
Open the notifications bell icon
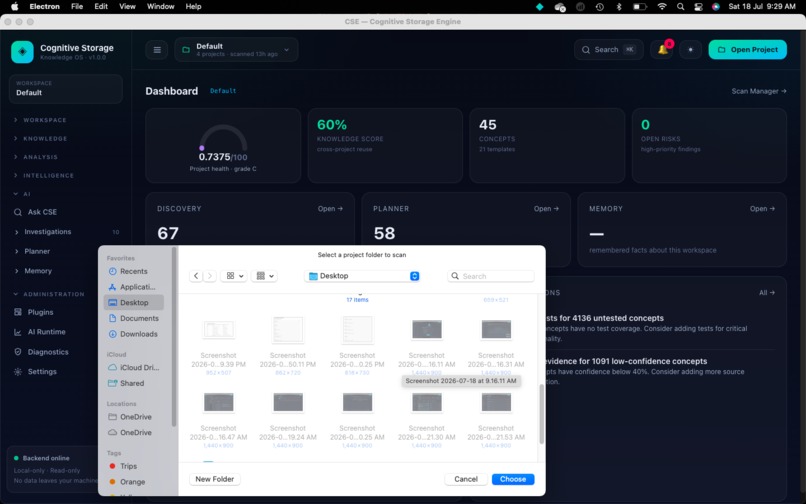click(663, 49)
